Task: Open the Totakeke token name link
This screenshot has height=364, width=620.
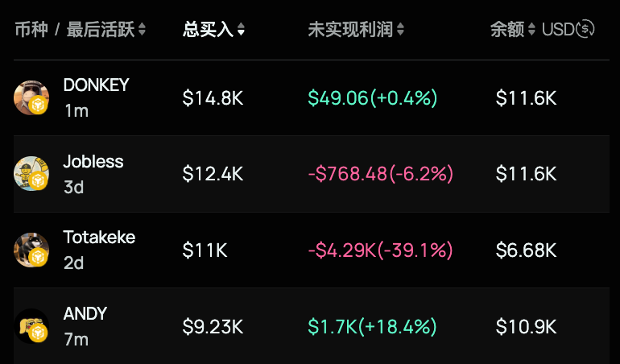Action: [99, 238]
